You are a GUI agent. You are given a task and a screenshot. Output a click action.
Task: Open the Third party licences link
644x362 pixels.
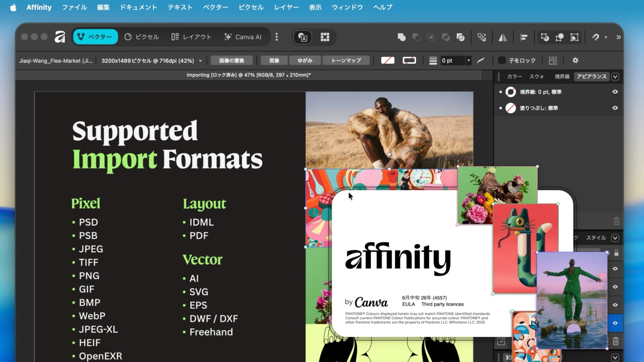click(443, 304)
